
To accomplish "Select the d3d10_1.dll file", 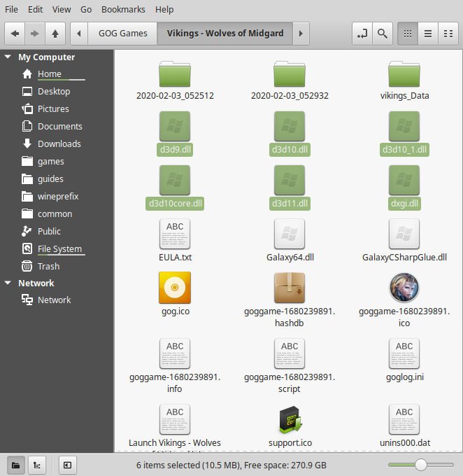I will click(404, 134).
